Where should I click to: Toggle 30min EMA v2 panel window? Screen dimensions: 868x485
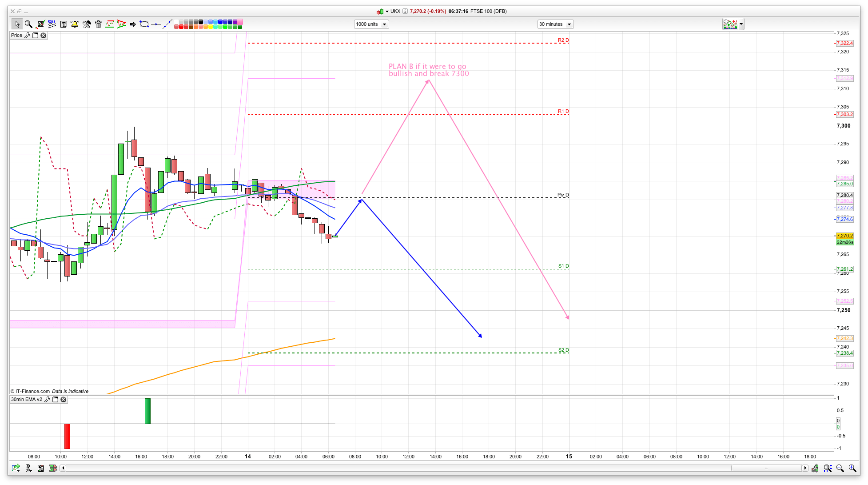click(56, 400)
